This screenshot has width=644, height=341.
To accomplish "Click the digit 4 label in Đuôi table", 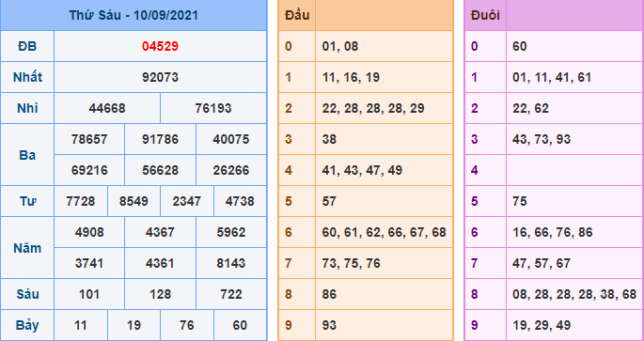I will coord(475,170).
